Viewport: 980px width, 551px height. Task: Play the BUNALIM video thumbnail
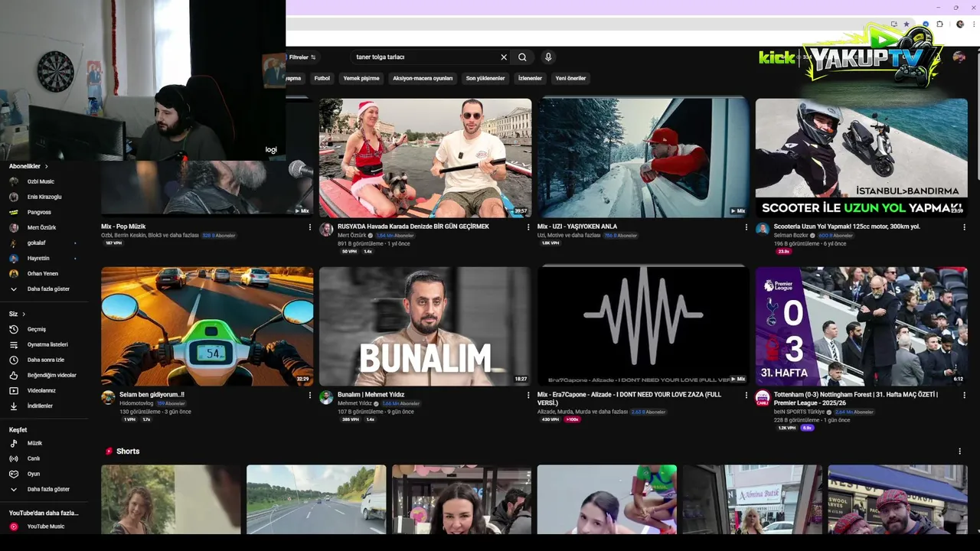(x=425, y=326)
